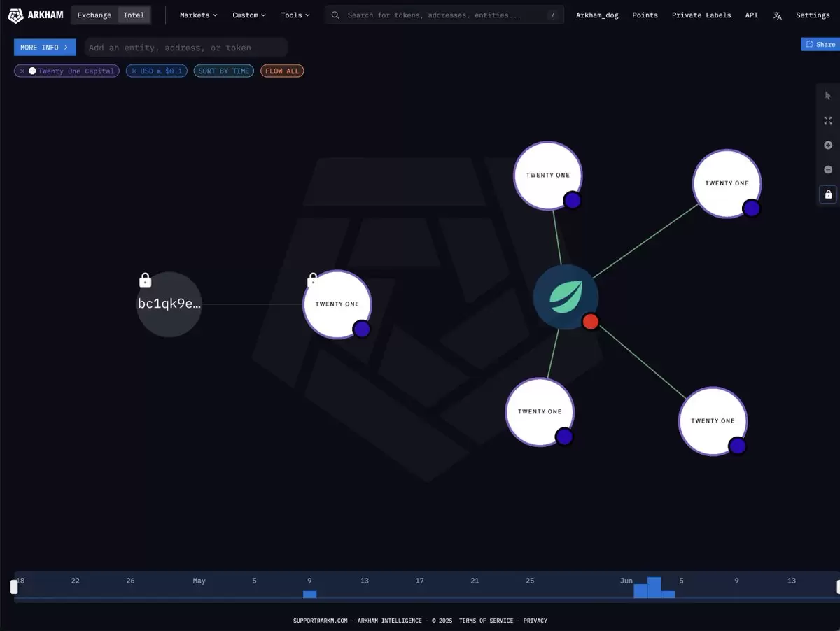Click the blue badge on upper-right Twenty One node
The image size is (840, 631).
751,208
